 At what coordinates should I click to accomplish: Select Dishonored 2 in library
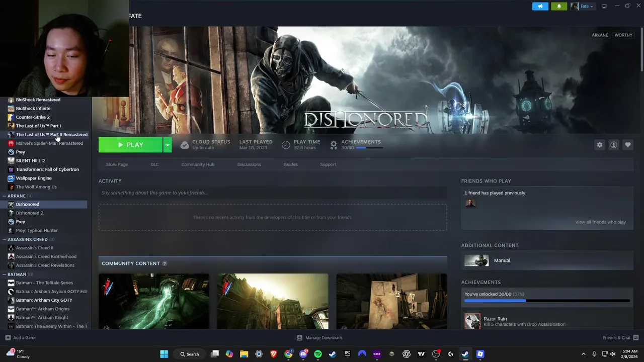pyautogui.click(x=29, y=213)
